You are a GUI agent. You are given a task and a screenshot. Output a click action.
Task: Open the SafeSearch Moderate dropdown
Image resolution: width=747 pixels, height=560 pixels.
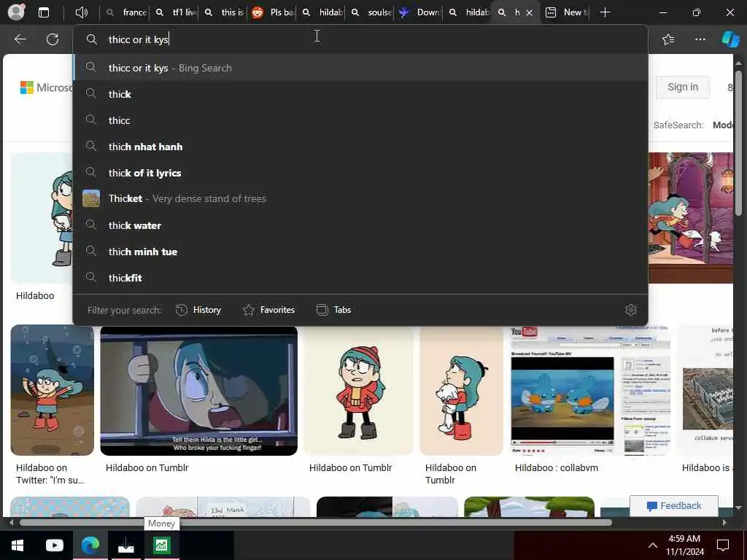722,125
